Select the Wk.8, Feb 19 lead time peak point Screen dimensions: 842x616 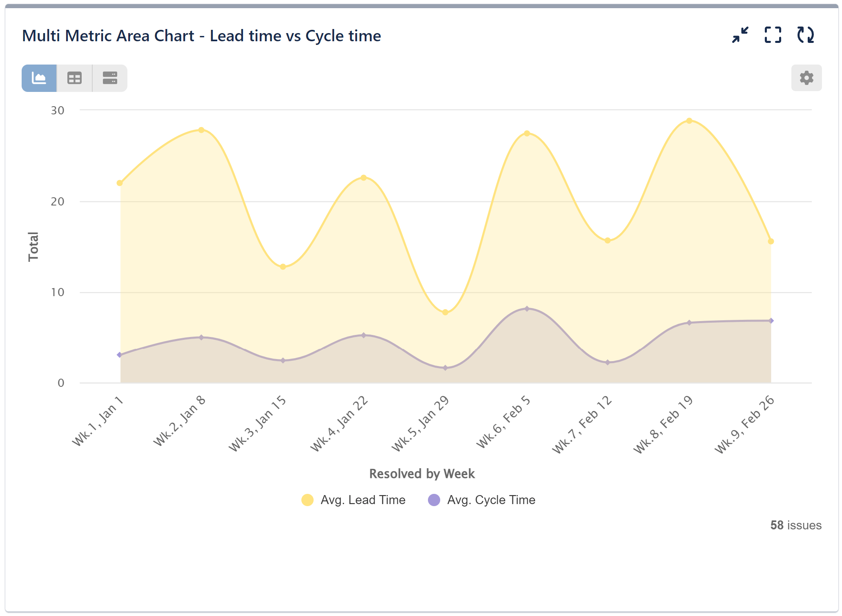pos(689,121)
